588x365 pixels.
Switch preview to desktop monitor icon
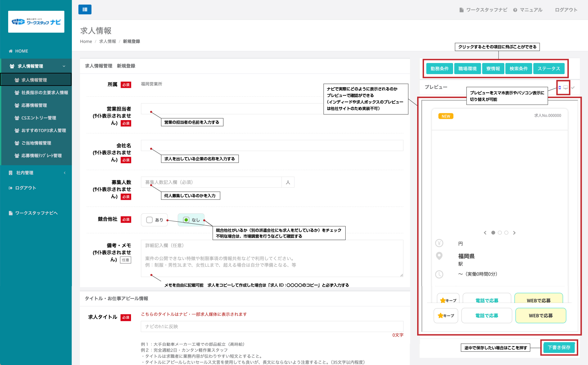tap(566, 87)
